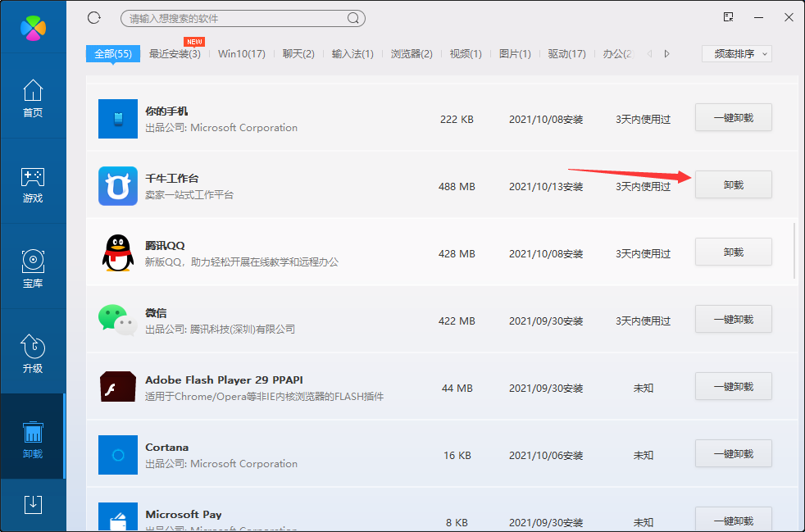The height and width of the screenshot is (532, 805).
Task: Click the vertical scrollbar of the list
Action: [794, 251]
